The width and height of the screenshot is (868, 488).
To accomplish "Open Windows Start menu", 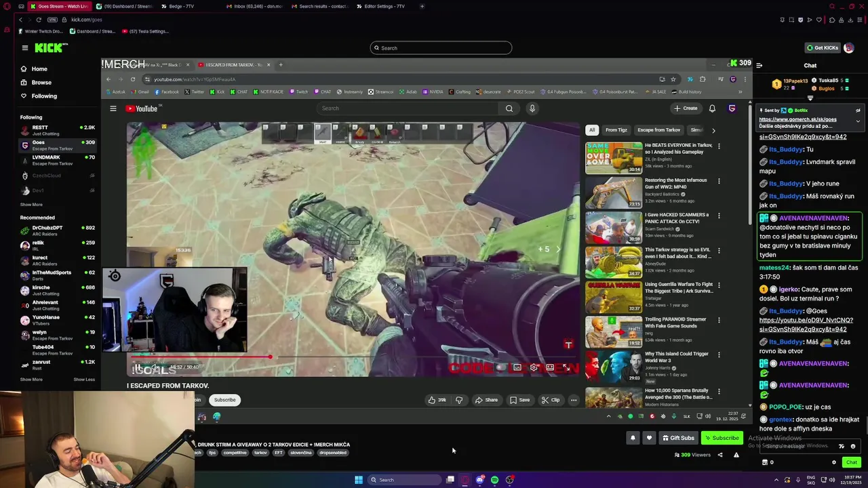I will point(358,480).
